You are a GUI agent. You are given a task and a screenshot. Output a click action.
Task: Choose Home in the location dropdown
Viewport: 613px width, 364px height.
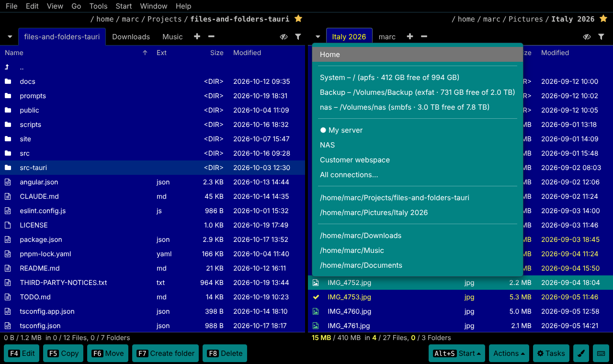tap(417, 55)
